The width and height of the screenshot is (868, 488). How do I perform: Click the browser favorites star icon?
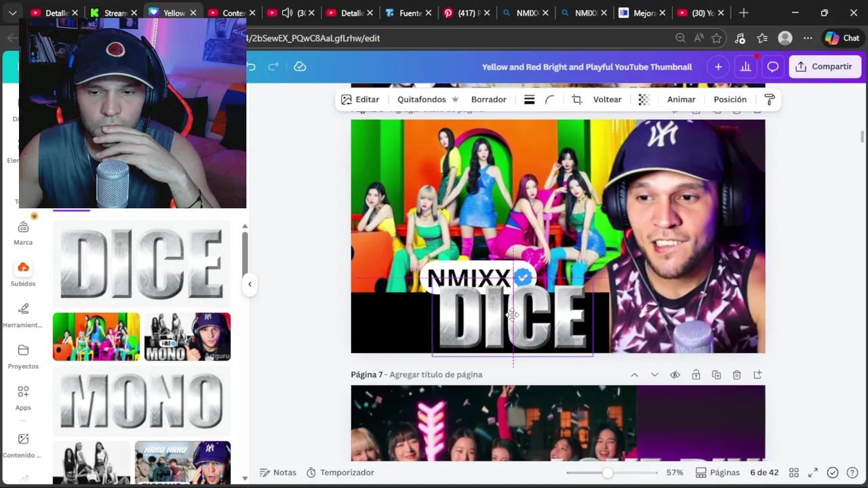[x=717, y=39]
